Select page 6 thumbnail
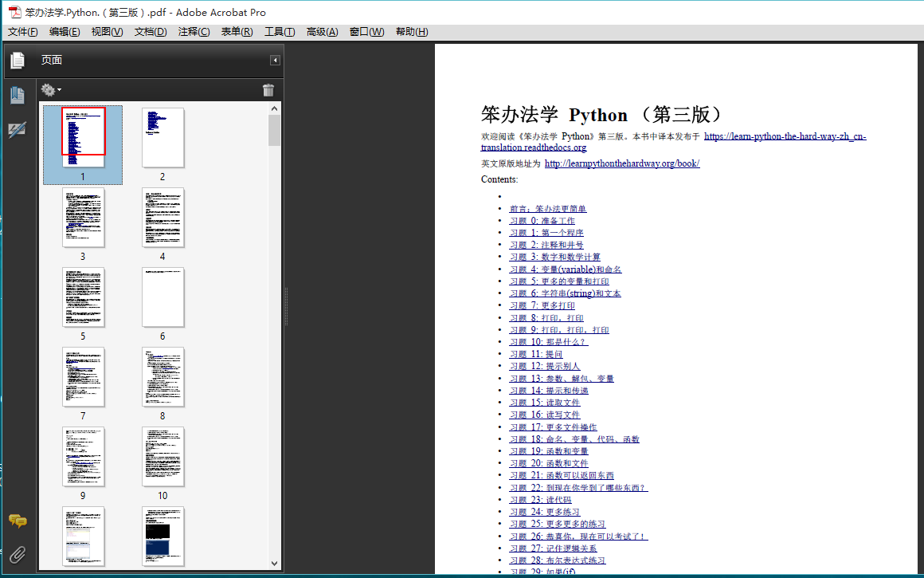924x578 pixels. click(x=162, y=297)
